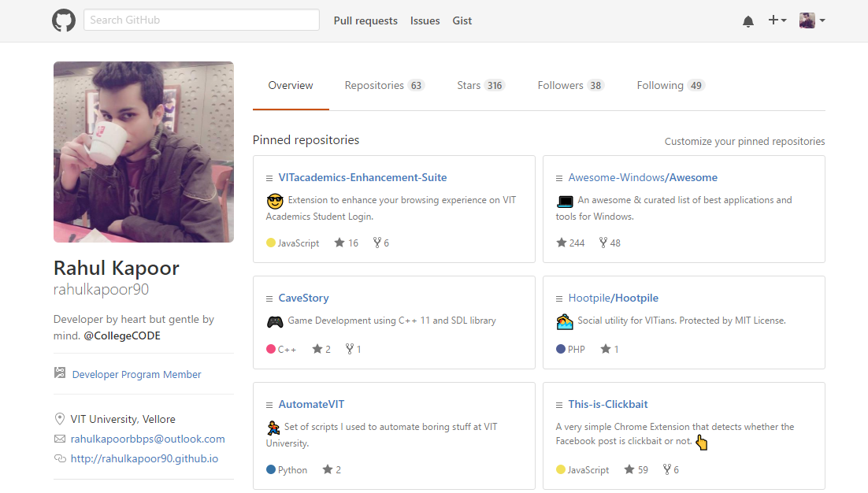The image size is (868, 493).
Task: Grab the CaveStory reorder handle icon
Action: tap(269, 298)
